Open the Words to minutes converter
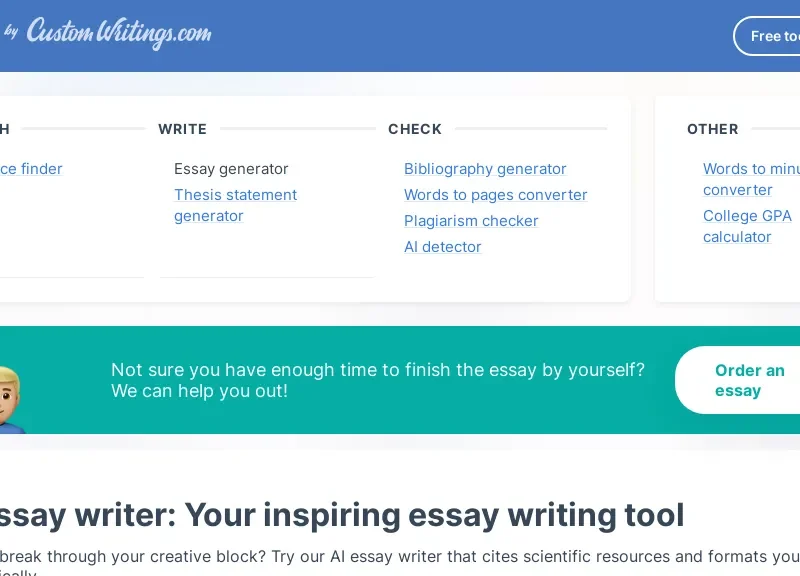This screenshot has height=576, width=800. pos(751,179)
